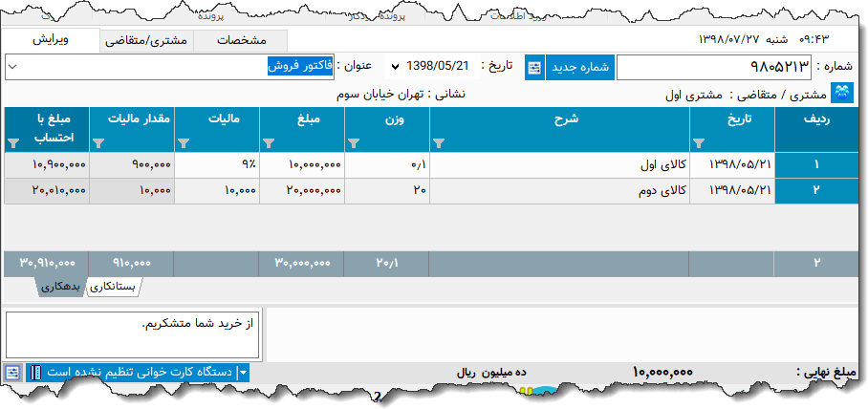This screenshot has width=868, height=409.
Task: Click the card reader device icon
Action: click(x=36, y=373)
